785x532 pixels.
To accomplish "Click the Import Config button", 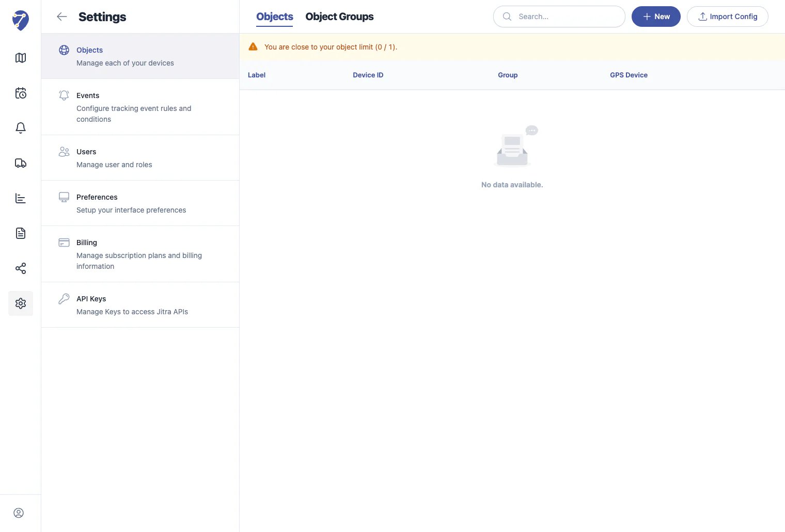I will click(x=728, y=17).
